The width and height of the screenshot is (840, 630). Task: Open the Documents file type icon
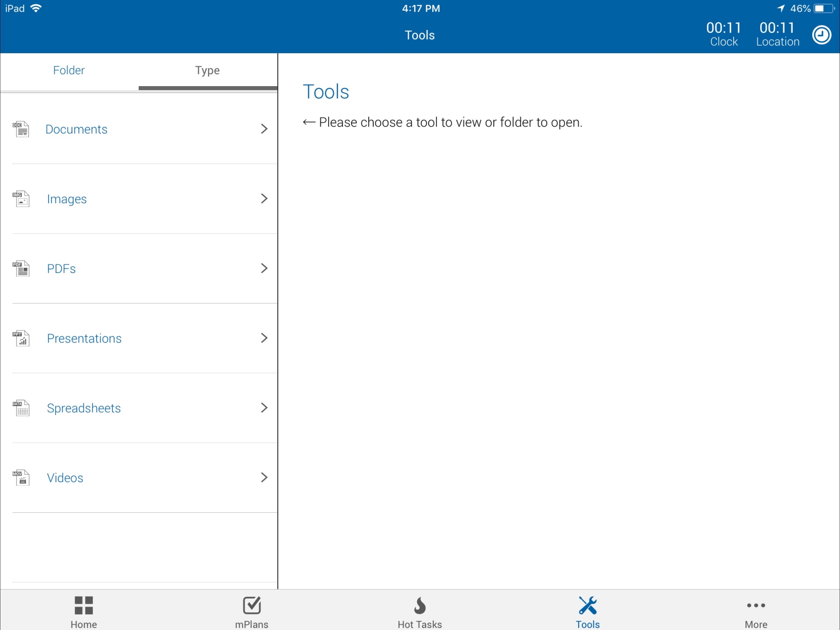[x=21, y=129]
